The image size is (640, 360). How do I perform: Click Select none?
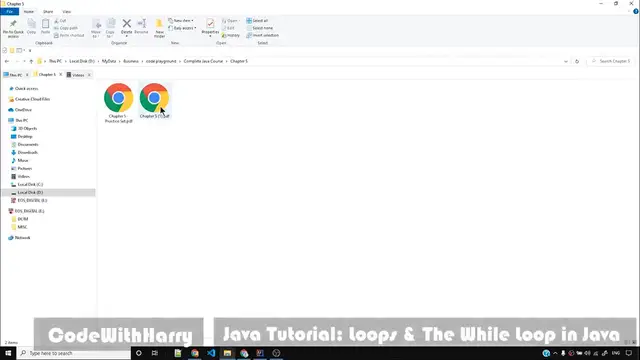260,28
